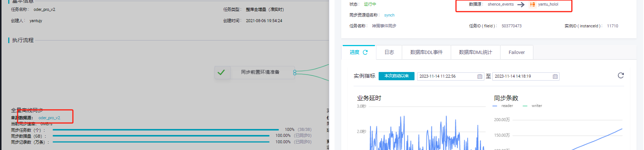Open oder_pro_v2 source datasource link
644x150 pixels.
point(49,118)
